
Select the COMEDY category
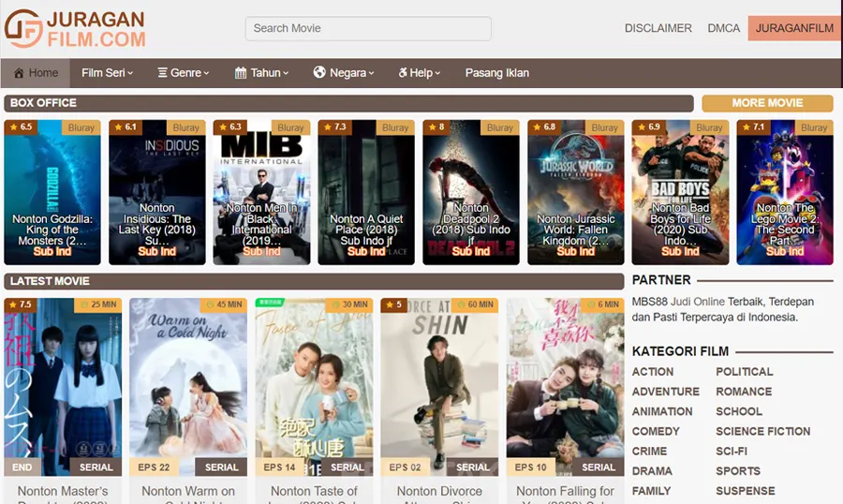pyautogui.click(x=656, y=431)
